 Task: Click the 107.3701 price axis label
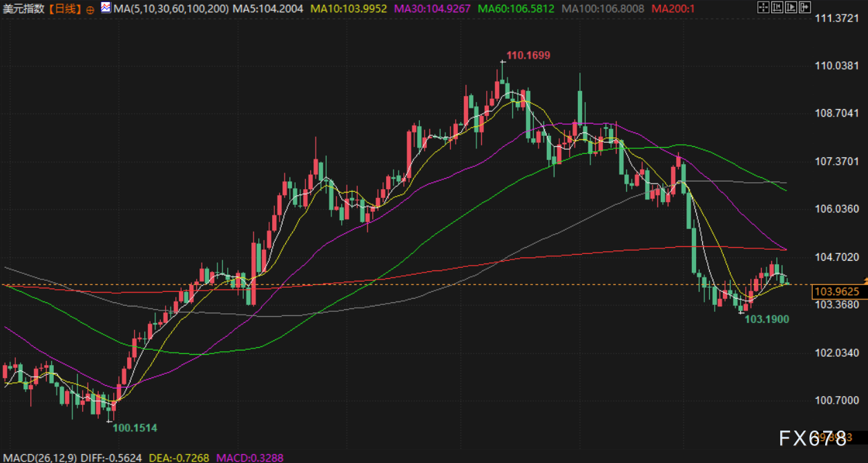pyautogui.click(x=836, y=161)
